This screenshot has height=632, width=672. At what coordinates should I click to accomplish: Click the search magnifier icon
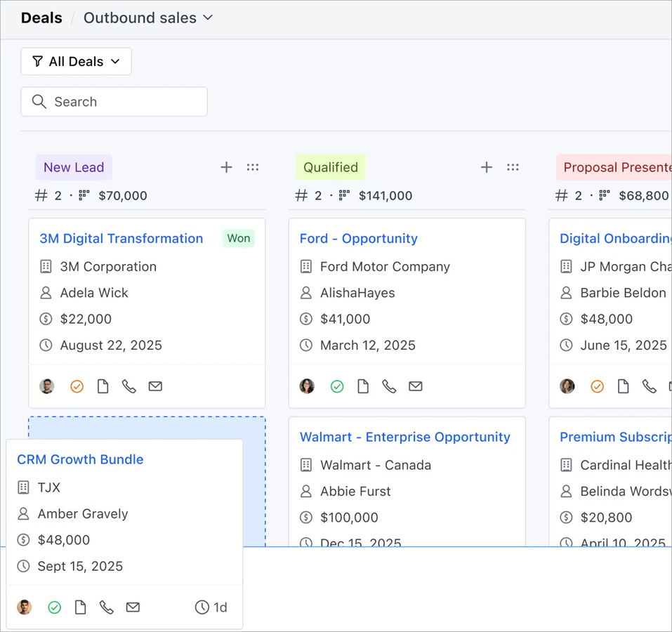pos(39,102)
